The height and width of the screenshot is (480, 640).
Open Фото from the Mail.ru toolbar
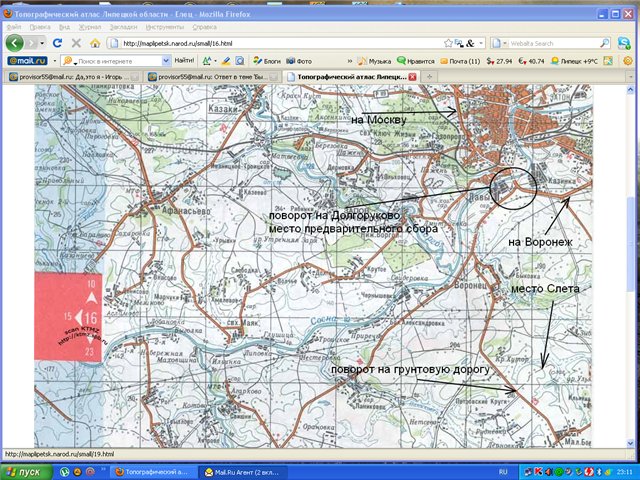click(298, 61)
